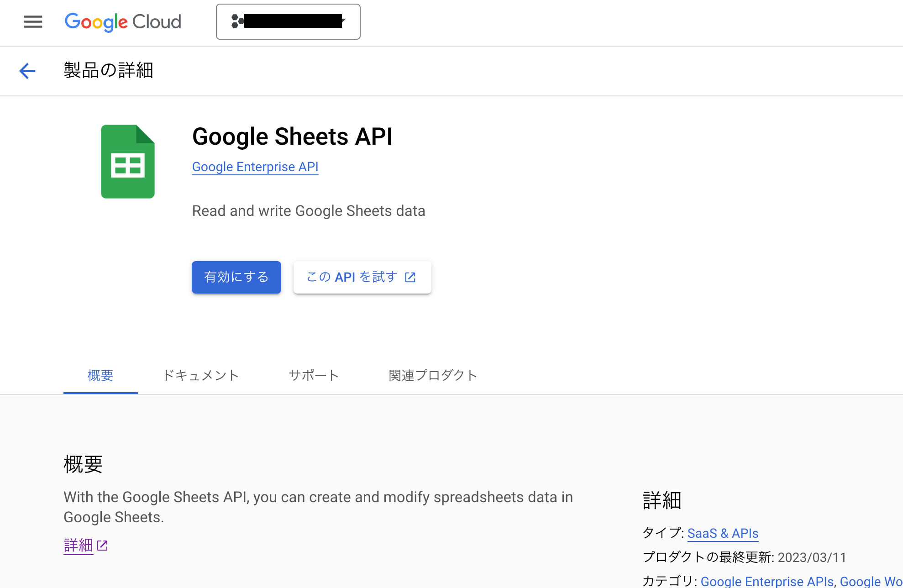Click the external-link icon beside 詳細
903x588 pixels.
point(102,546)
